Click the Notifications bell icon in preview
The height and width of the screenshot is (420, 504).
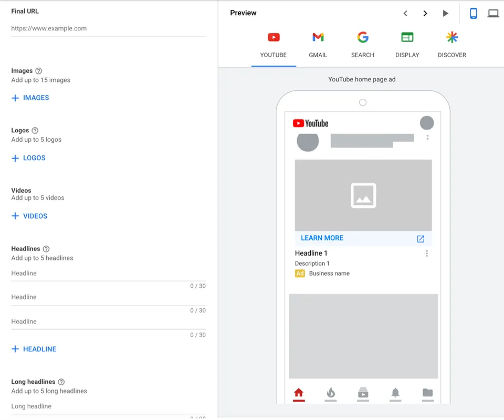[395, 393]
